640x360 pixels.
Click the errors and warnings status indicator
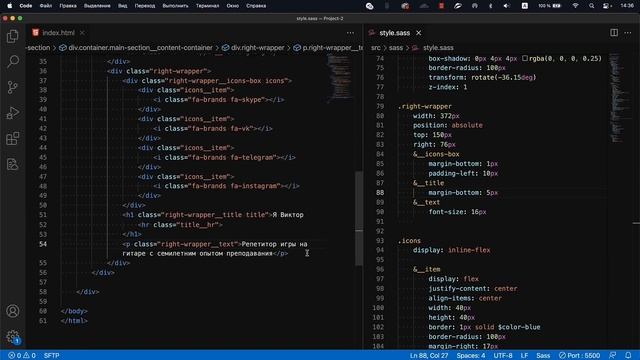click(x=22, y=356)
